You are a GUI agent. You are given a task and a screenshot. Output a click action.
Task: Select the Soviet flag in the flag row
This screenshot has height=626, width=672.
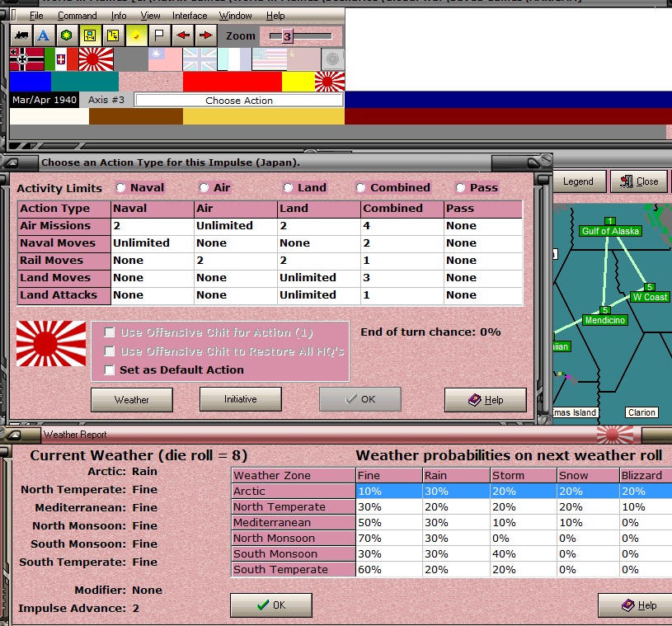303,59
